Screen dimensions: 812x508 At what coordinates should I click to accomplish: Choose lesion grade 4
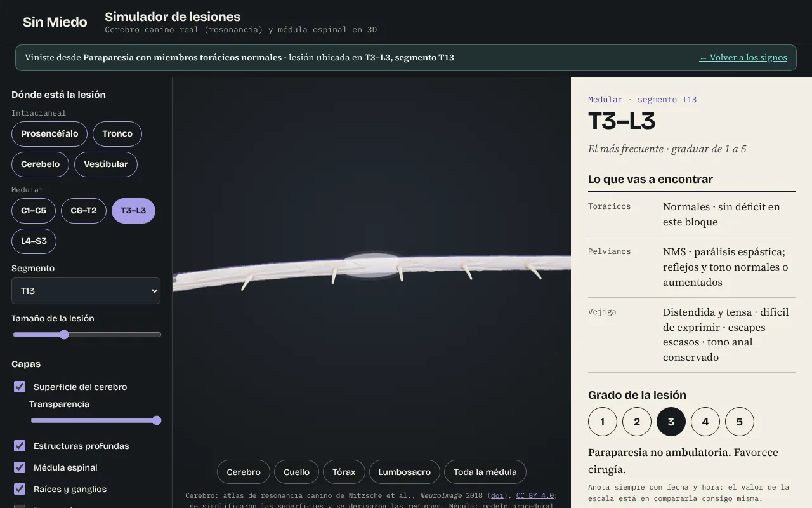point(705,422)
